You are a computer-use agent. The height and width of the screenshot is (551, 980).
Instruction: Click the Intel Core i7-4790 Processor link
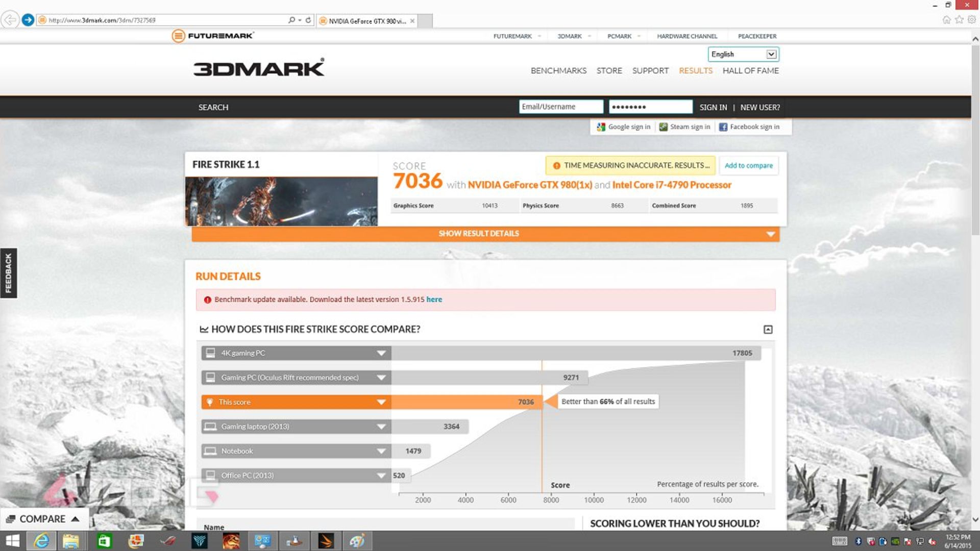(x=672, y=185)
